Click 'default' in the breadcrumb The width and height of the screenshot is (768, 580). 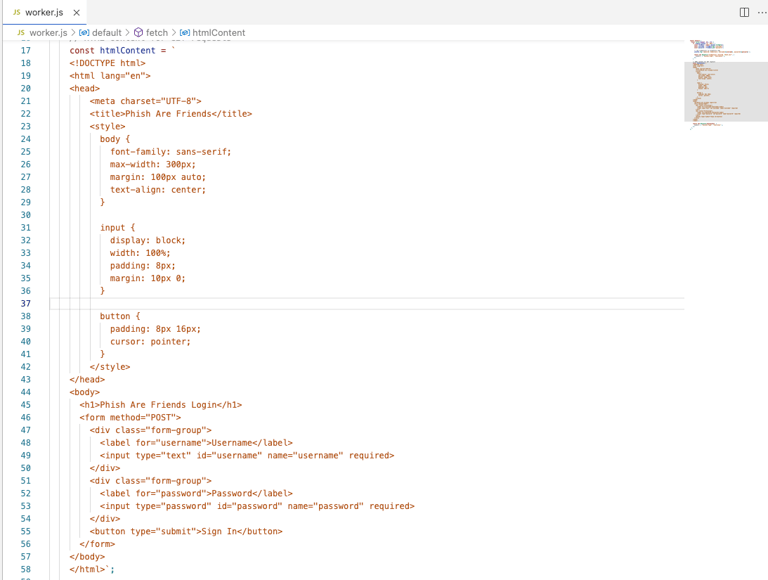click(x=106, y=33)
